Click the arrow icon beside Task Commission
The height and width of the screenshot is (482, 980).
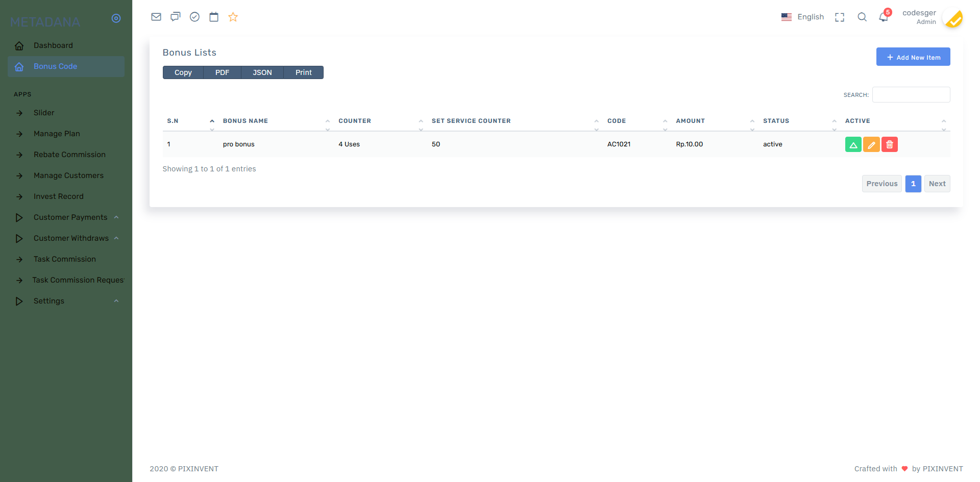[19, 260]
